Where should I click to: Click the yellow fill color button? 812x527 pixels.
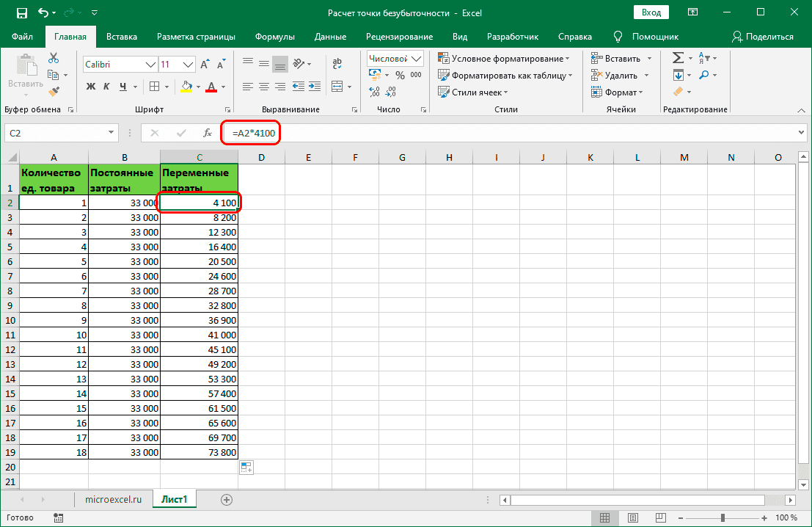click(x=186, y=87)
